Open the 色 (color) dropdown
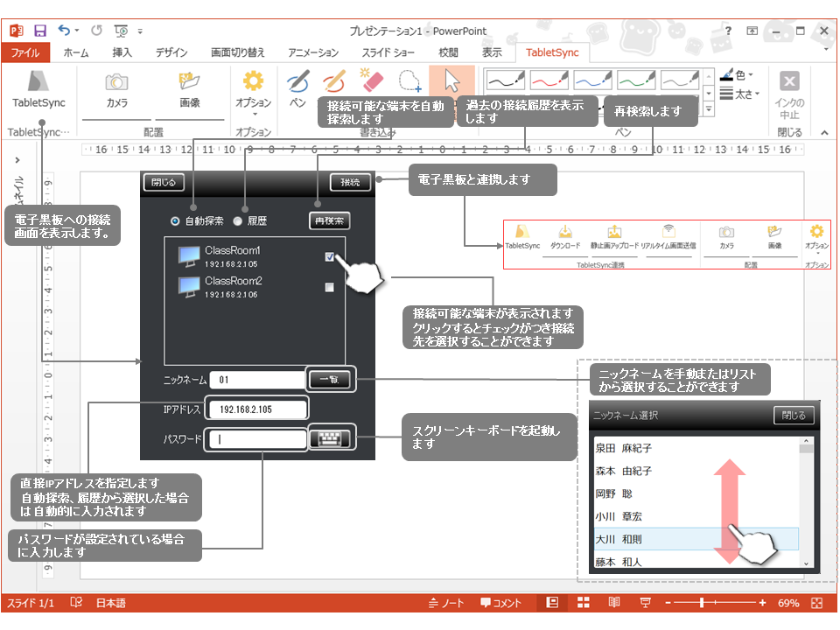This screenshot has height=630, width=840. coord(739,76)
